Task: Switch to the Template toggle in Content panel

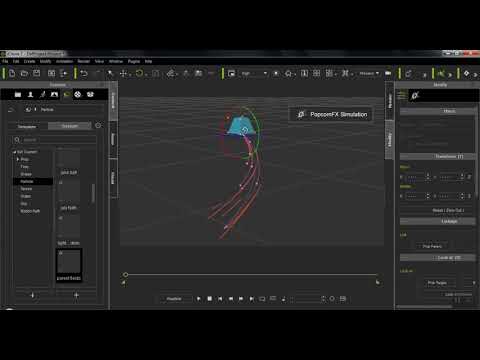Action: tap(27, 126)
